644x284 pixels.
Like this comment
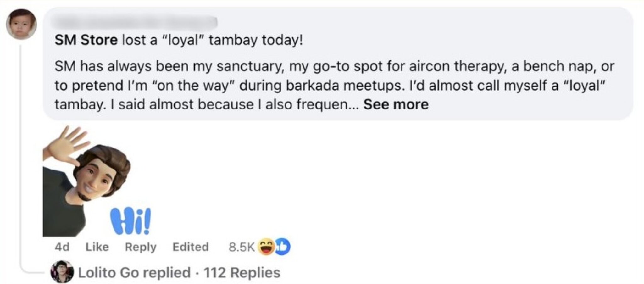coord(97,247)
